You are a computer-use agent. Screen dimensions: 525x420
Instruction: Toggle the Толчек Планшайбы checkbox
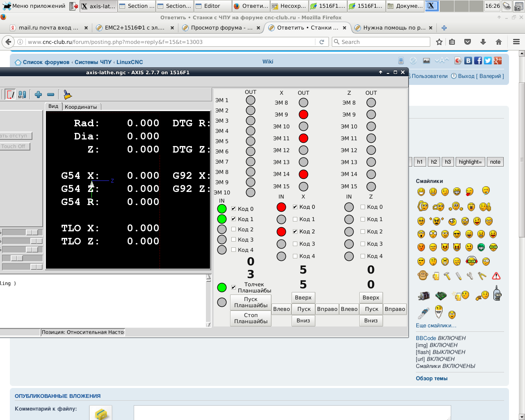tap(233, 287)
